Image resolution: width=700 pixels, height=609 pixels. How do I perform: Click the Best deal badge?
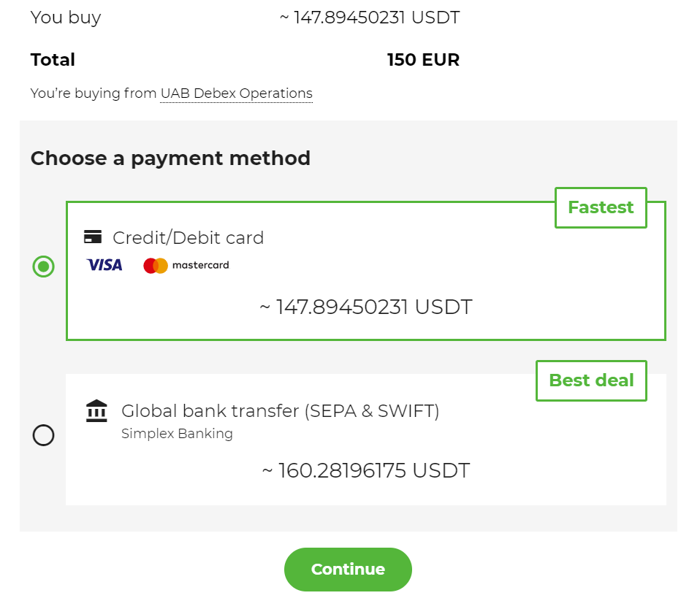click(x=591, y=380)
